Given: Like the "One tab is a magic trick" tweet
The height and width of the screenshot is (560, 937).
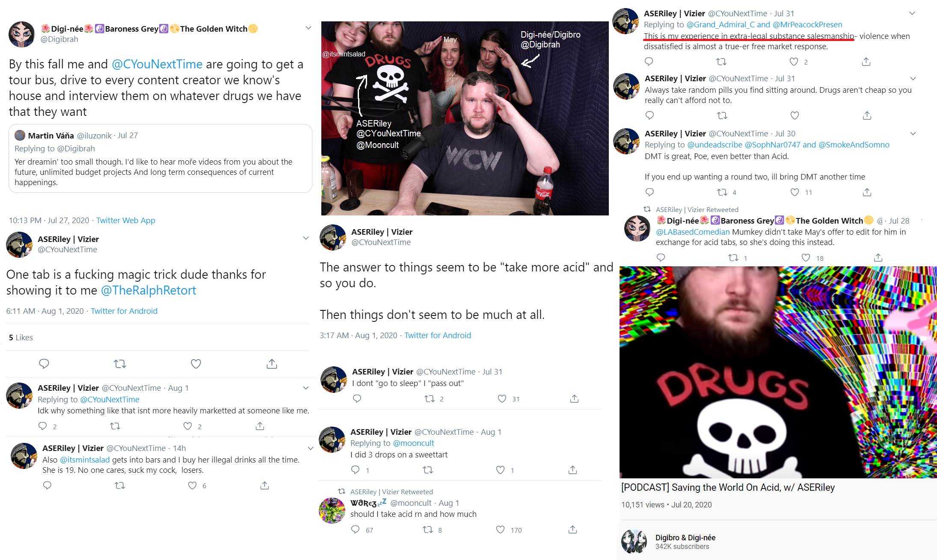Looking at the screenshot, I should tap(196, 364).
